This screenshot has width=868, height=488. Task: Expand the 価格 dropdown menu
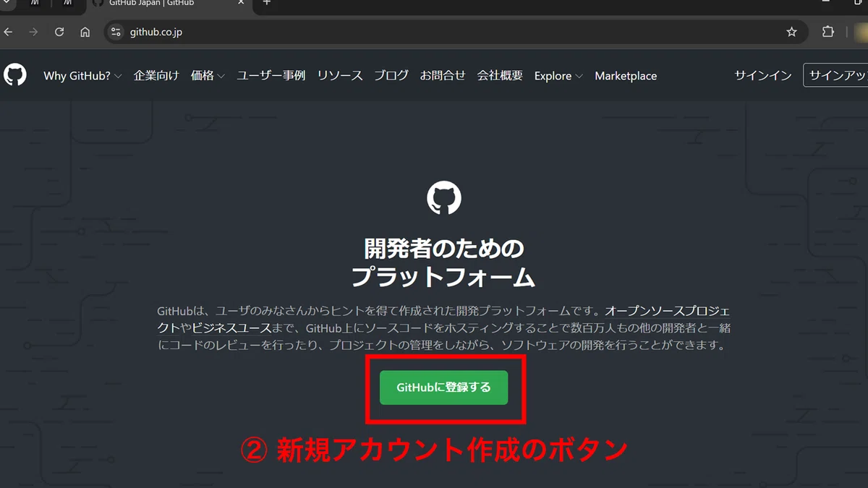coord(208,76)
